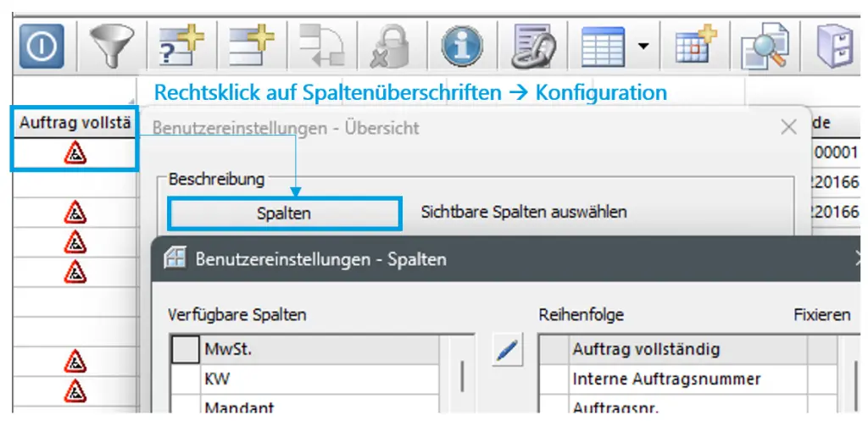Click the Spalten button
Viewport: 868px width, 421px height.
pyautogui.click(x=284, y=213)
